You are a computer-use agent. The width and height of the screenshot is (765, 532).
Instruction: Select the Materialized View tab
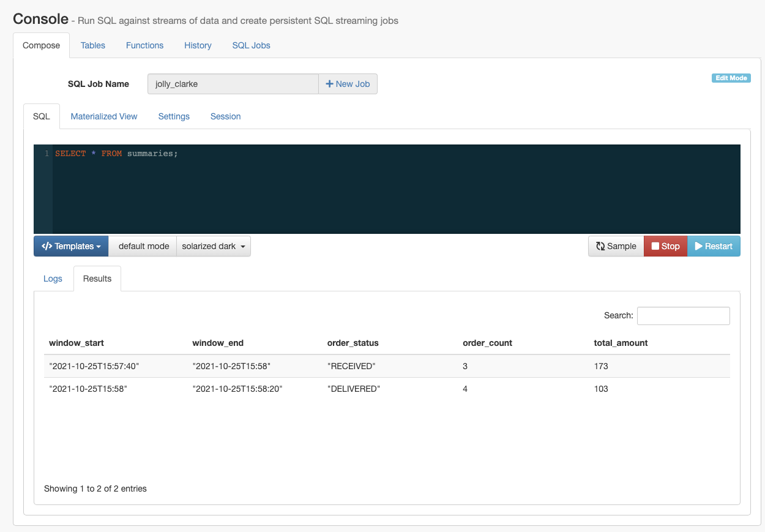(x=104, y=116)
